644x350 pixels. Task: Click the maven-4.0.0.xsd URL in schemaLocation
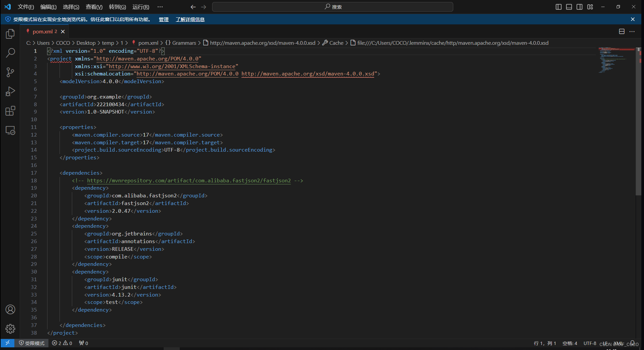tap(308, 73)
